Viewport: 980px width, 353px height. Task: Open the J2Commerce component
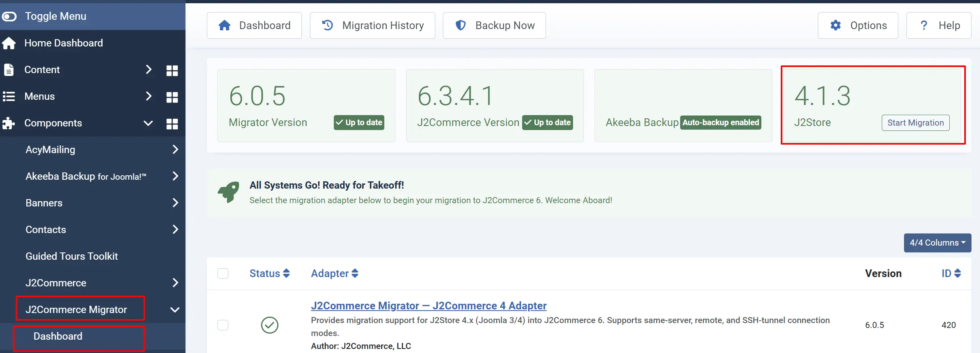[56, 283]
